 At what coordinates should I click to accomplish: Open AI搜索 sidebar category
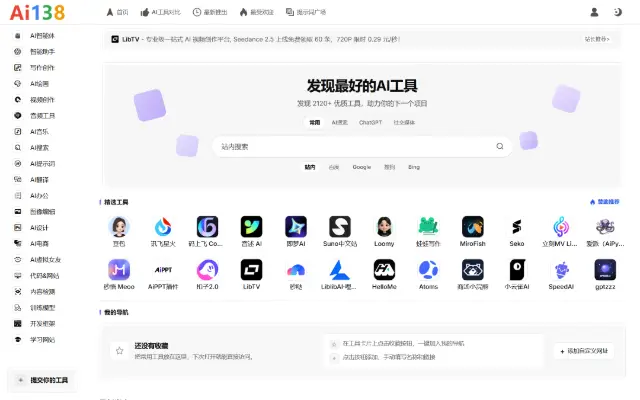(39, 148)
